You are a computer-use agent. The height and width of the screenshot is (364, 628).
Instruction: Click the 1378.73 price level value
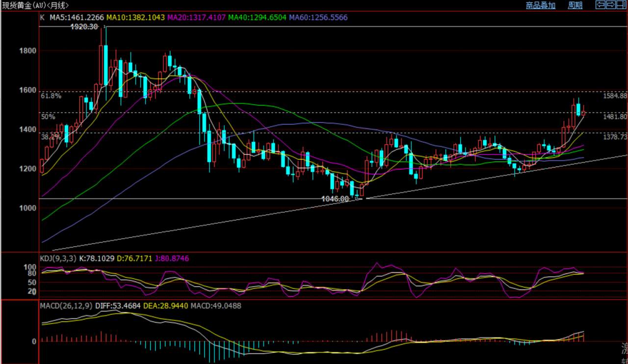coord(615,137)
